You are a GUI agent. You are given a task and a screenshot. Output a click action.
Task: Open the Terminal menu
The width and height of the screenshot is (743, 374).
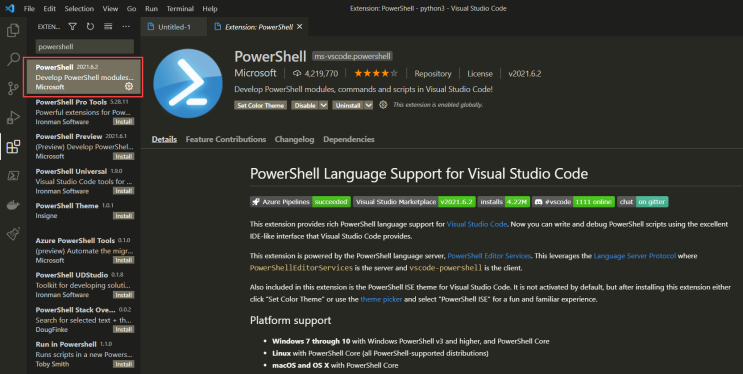(180, 9)
